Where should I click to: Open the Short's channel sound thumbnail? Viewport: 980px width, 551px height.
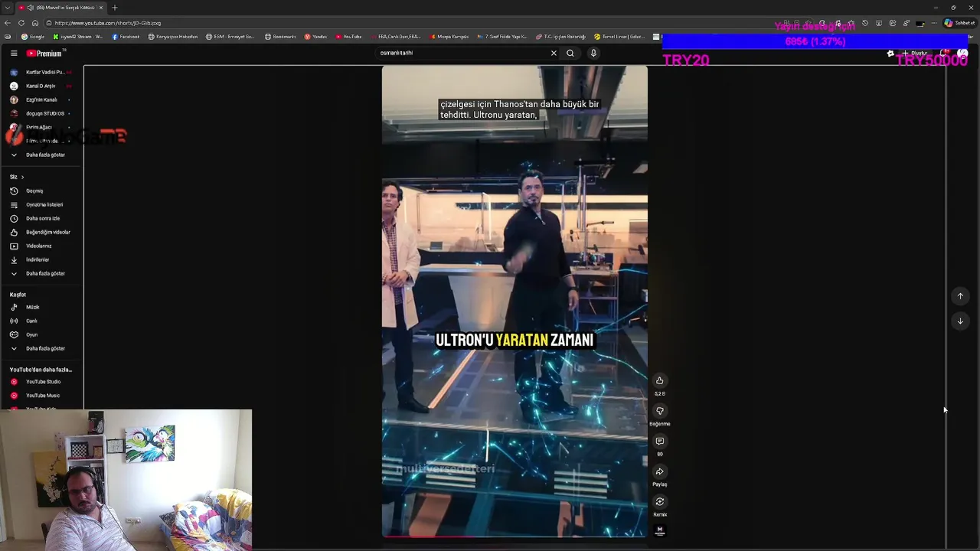[659, 530]
